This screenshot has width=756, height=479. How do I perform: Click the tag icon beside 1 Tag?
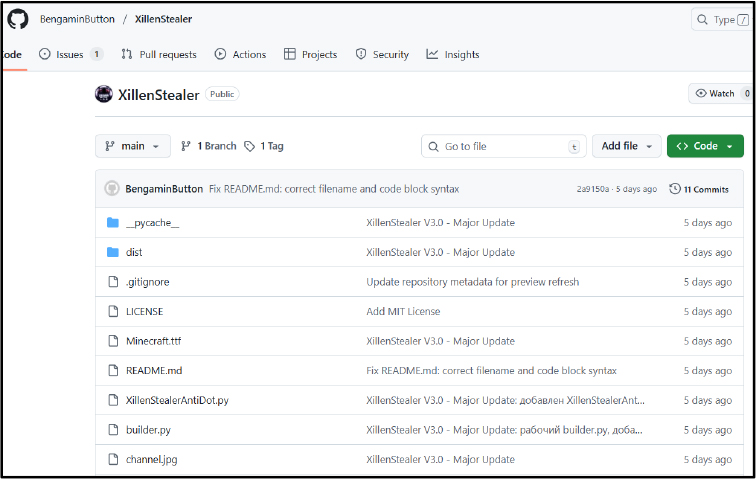(249, 146)
